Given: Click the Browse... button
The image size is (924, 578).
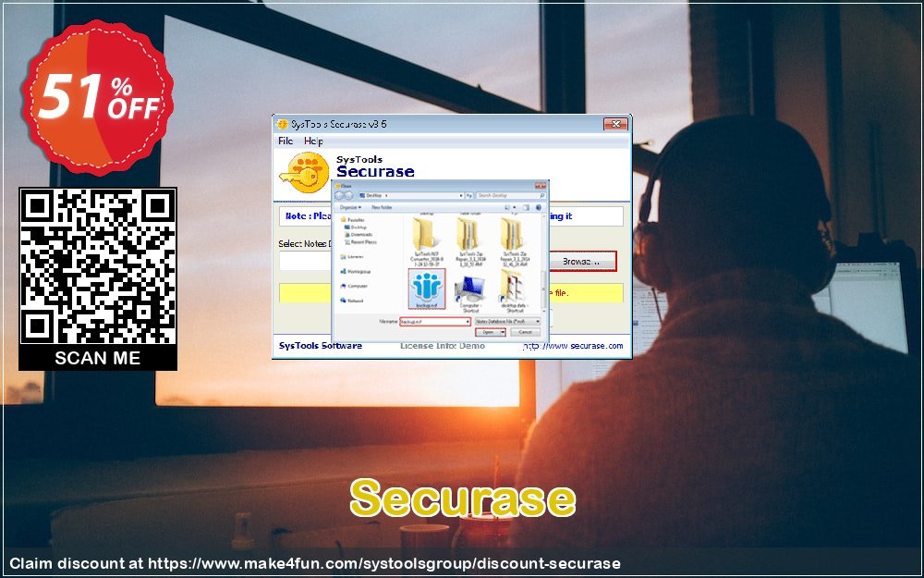Looking at the screenshot, I should pos(582,262).
